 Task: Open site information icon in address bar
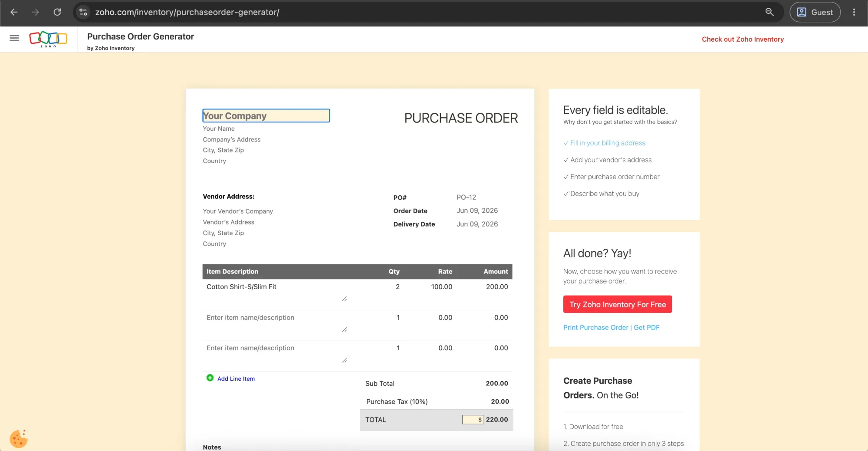pyautogui.click(x=83, y=12)
